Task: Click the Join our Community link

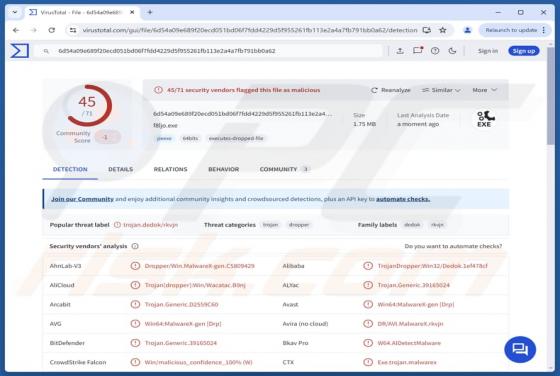Action: point(82,199)
